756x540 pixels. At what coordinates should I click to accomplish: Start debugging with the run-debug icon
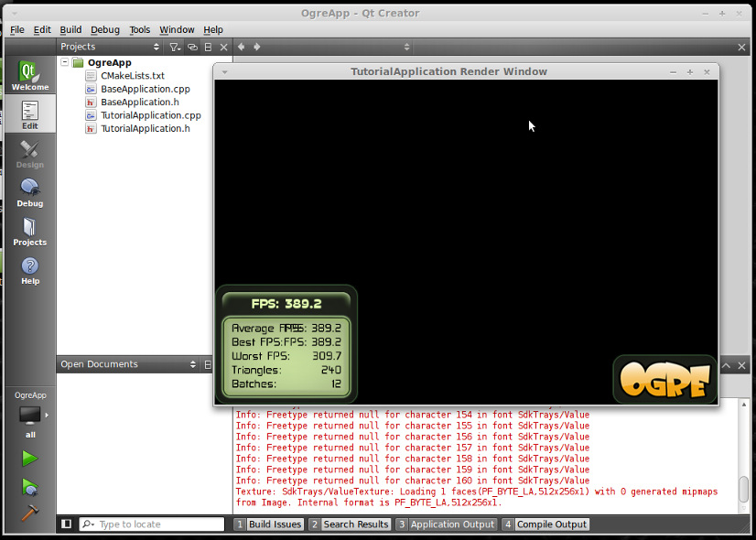(x=29, y=487)
